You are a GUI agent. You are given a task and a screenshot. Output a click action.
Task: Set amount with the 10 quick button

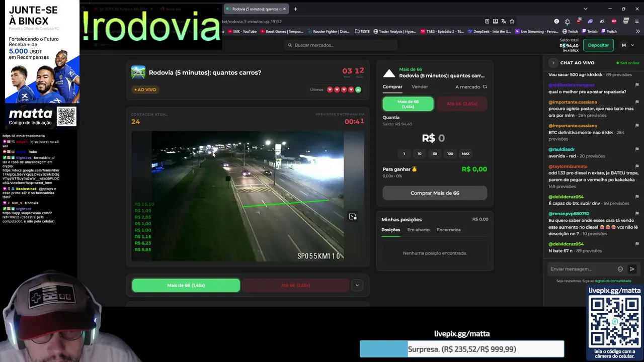click(420, 154)
